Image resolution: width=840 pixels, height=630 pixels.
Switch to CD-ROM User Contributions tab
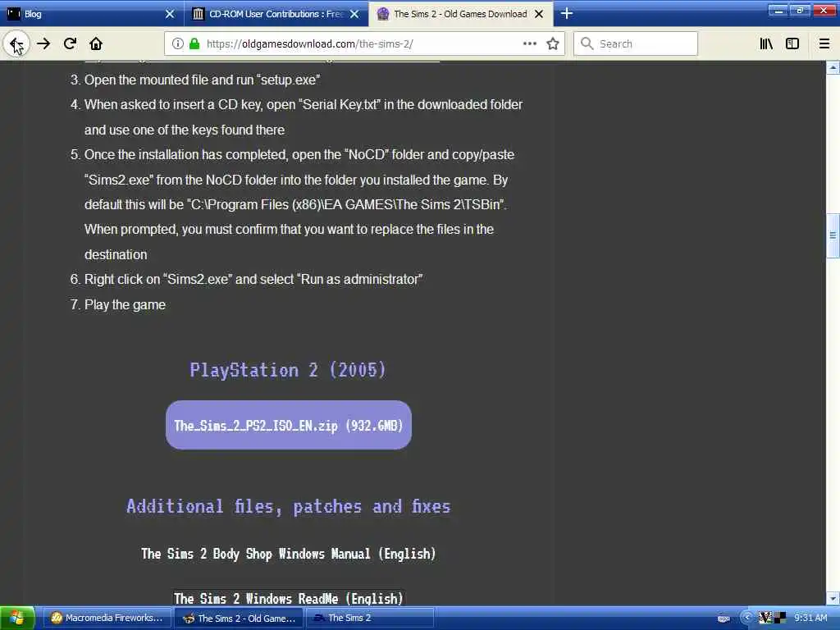tap(276, 14)
